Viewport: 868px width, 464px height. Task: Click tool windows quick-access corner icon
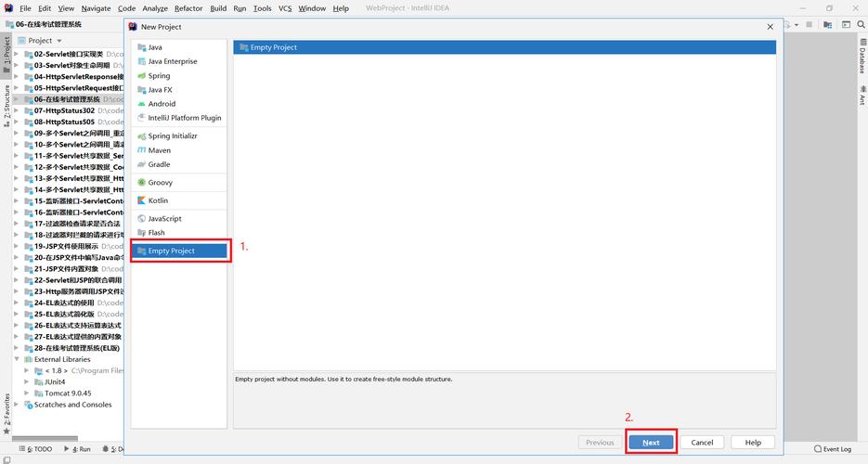pos(6,459)
